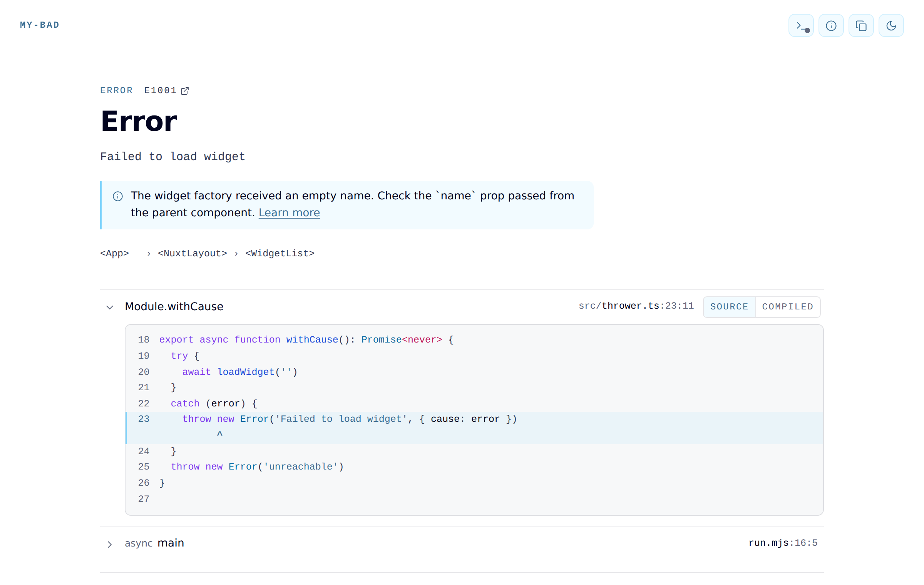
Task: Open the E1001 external link icon
Action: click(185, 90)
